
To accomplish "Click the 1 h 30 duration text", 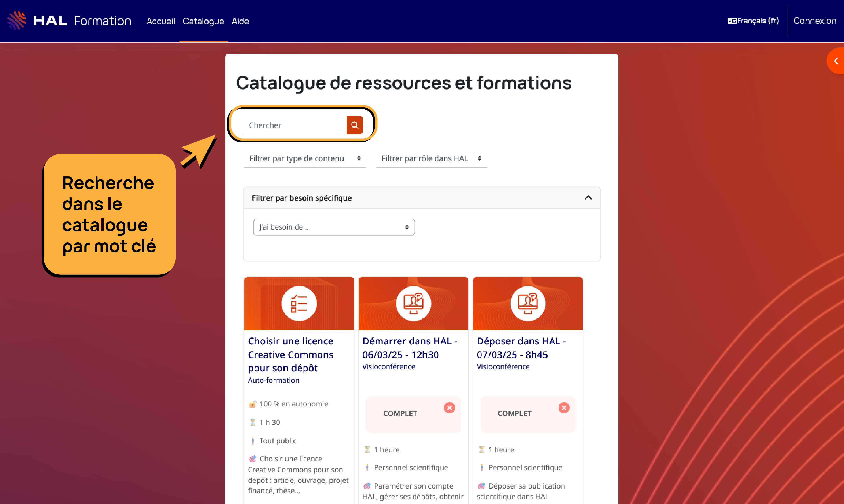I will pyautogui.click(x=270, y=422).
